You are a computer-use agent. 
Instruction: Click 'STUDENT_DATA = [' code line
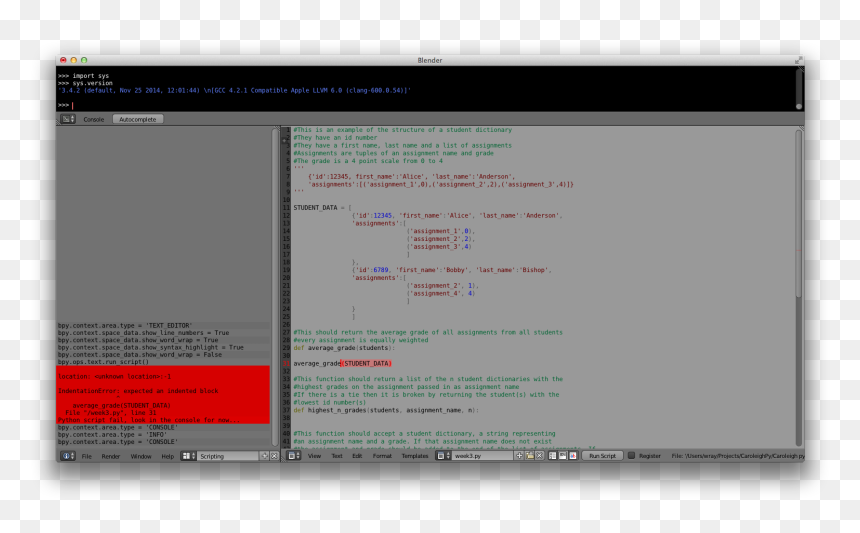pyautogui.click(x=322, y=208)
